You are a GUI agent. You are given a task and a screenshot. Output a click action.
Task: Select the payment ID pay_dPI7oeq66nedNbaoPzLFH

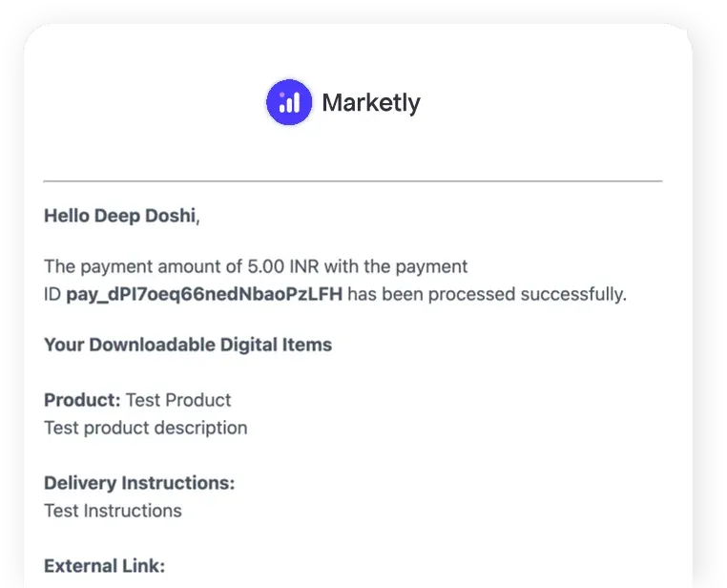click(204, 294)
